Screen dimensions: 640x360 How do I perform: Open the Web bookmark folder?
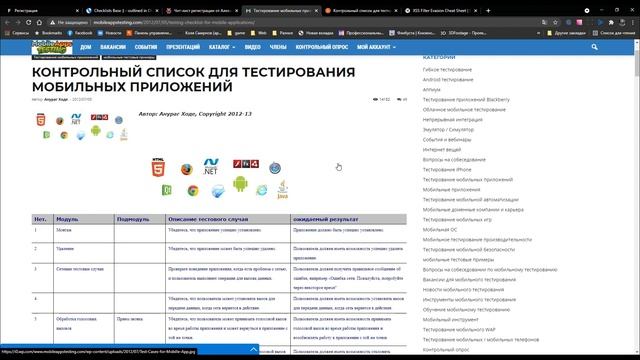(259, 33)
